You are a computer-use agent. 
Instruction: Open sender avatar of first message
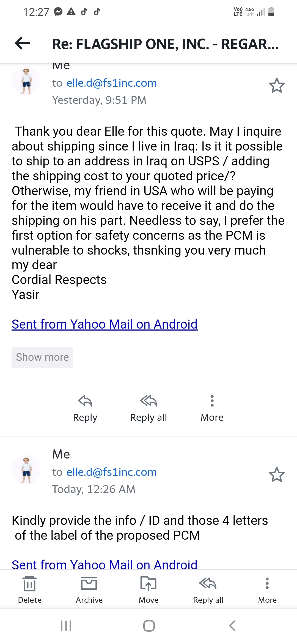[26, 81]
